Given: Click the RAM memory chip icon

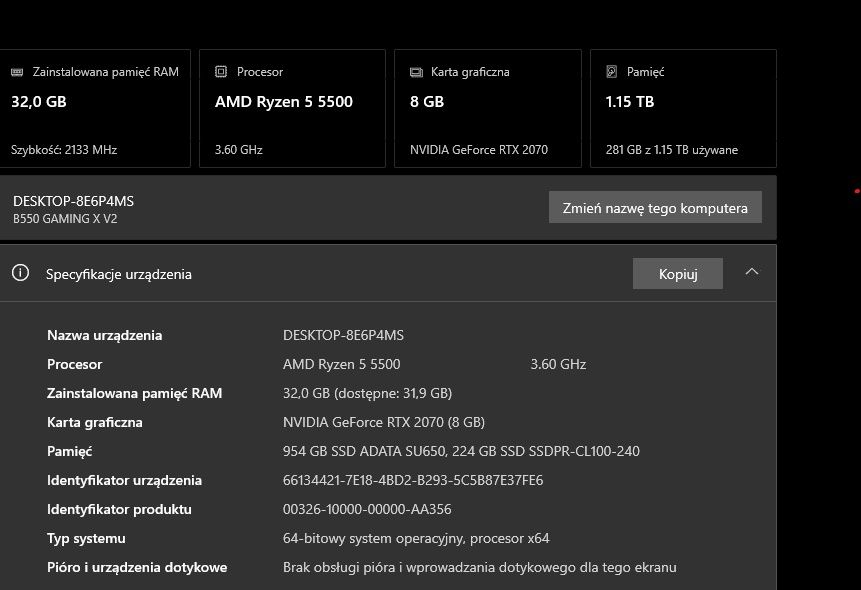Looking at the screenshot, I should coord(17,72).
